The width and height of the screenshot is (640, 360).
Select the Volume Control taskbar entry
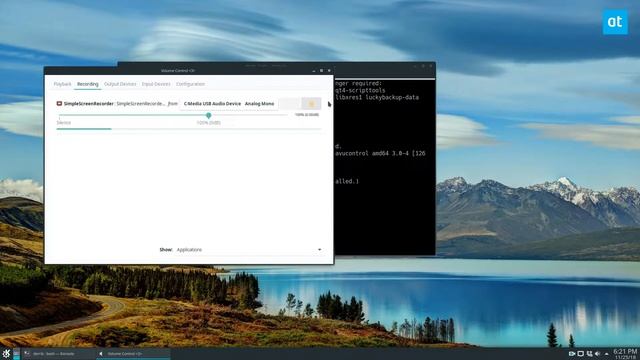click(133, 353)
